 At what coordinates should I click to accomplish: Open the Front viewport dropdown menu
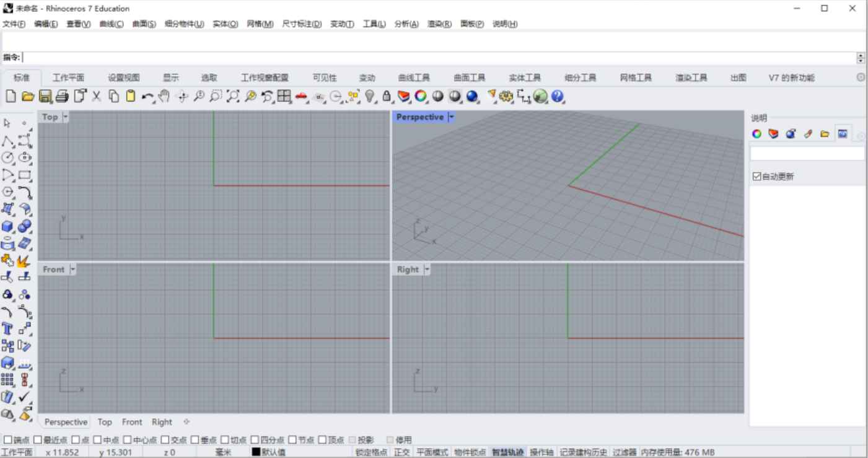coord(72,269)
